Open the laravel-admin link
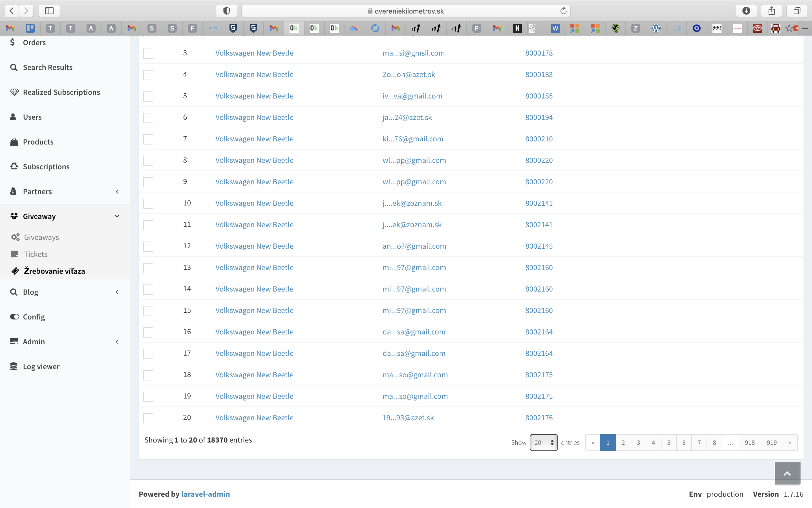The height and width of the screenshot is (508, 812). point(205,494)
